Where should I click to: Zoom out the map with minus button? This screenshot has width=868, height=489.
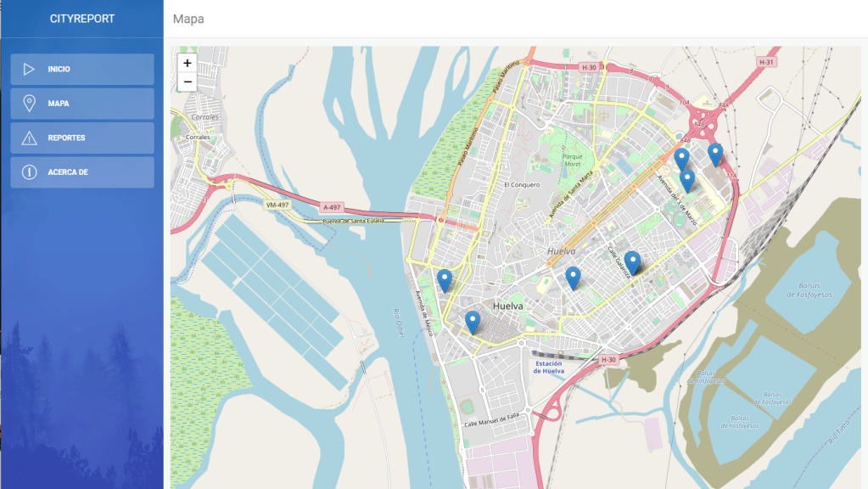pos(188,82)
